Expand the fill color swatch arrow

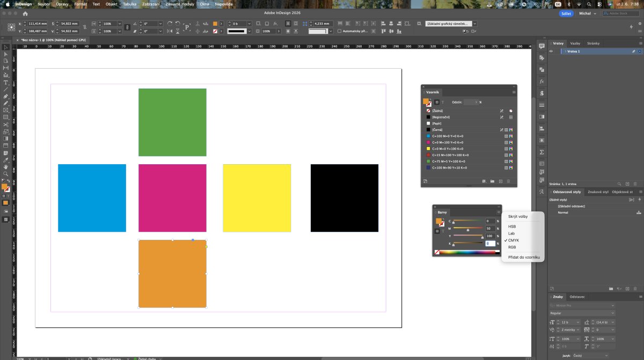pyautogui.click(x=221, y=24)
